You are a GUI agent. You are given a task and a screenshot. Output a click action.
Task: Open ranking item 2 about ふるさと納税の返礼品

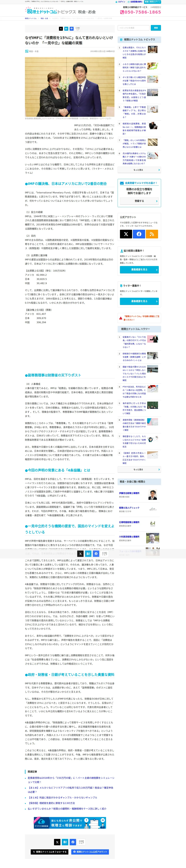[134, 67]
